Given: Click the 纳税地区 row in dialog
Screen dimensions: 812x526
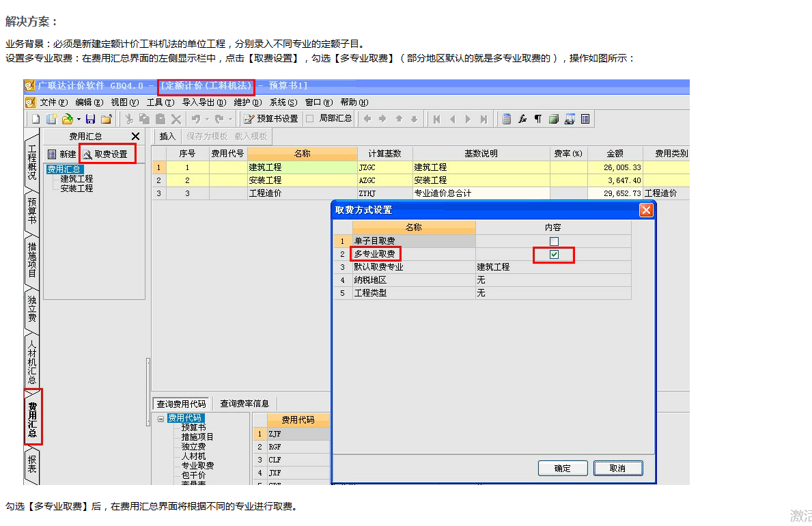Looking at the screenshot, I should pyautogui.click(x=482, y=280).
